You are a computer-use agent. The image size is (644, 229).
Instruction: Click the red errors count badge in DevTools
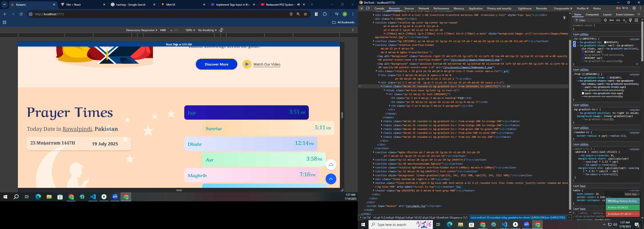point(618,8)
